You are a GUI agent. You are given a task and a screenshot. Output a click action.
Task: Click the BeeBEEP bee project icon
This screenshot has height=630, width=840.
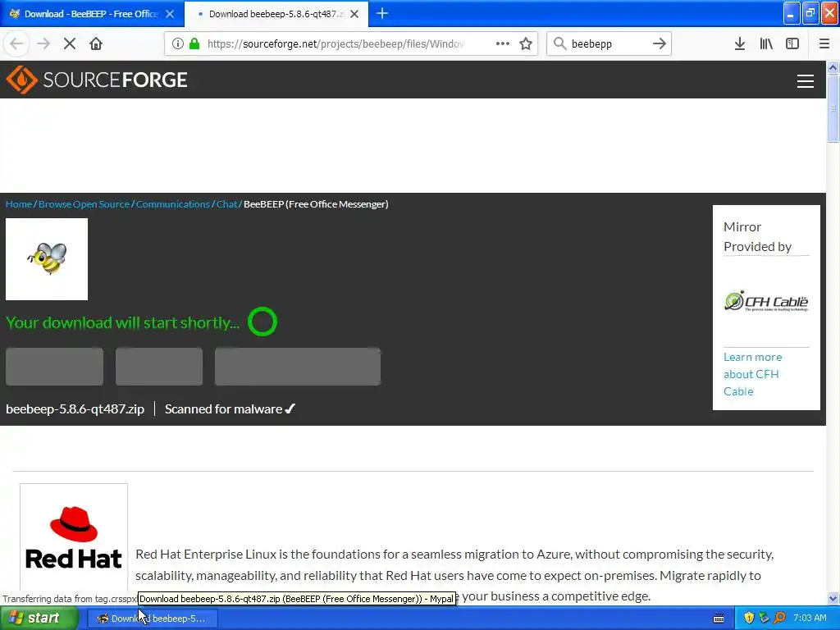click(x=47, y=259)
